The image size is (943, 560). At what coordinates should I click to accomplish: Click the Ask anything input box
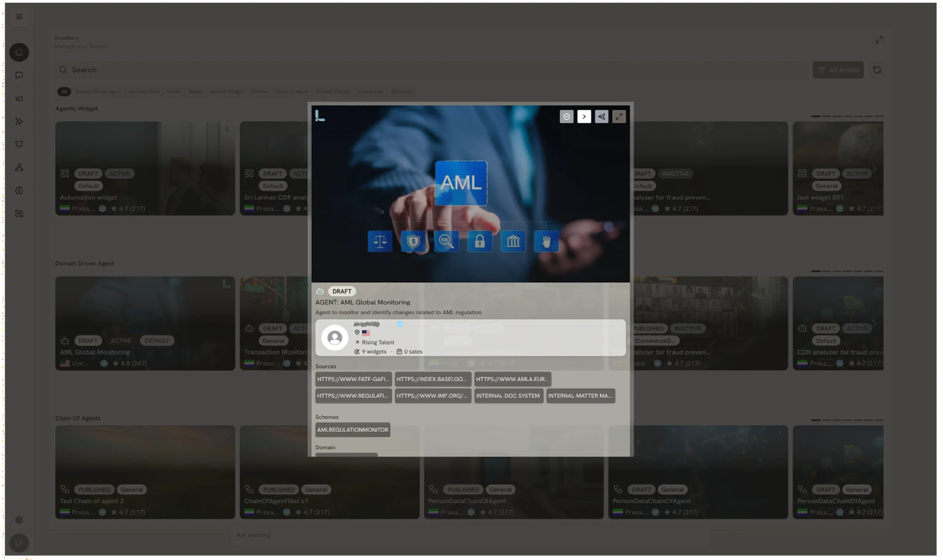pyautogui.click(x=470, y=535)
